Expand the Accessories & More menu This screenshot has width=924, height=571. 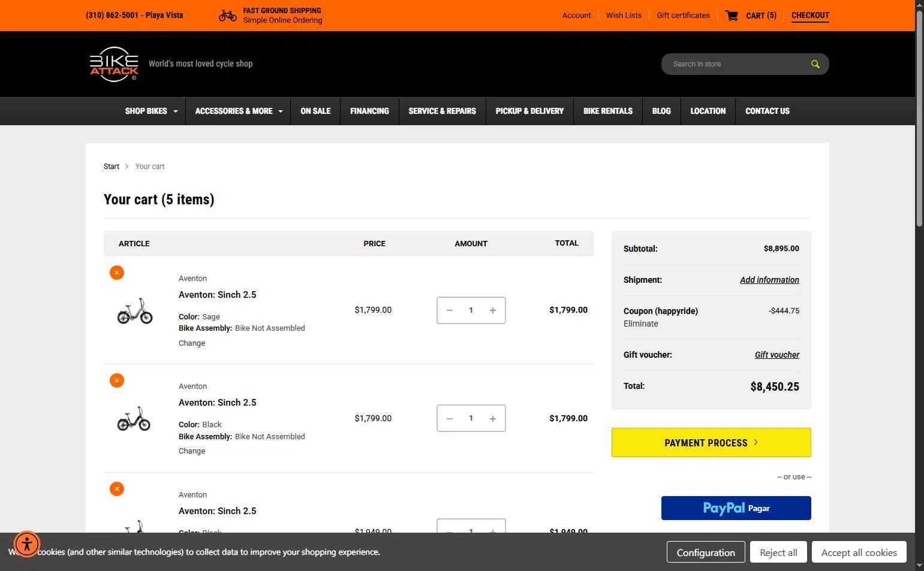click(239, 111)
